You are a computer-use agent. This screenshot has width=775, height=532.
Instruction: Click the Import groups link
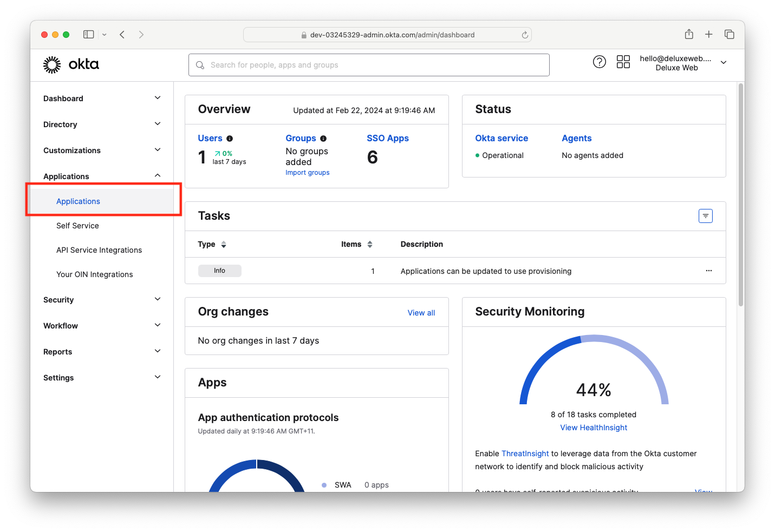307,173
